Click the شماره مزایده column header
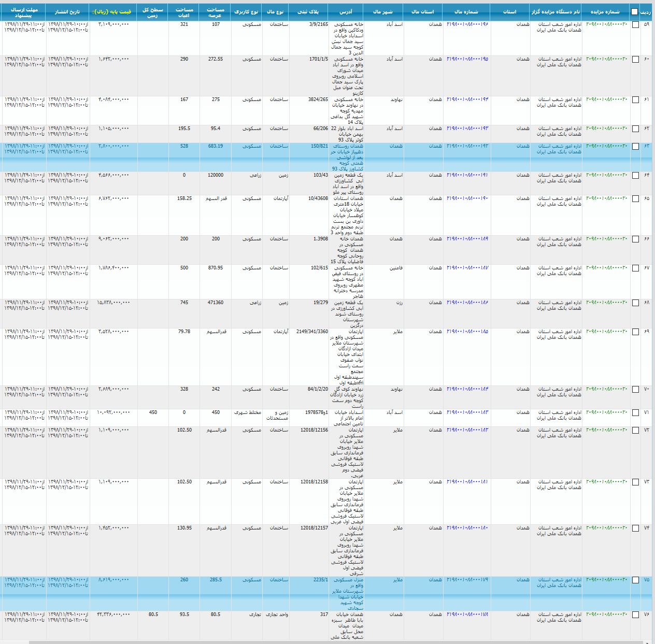 605,12
